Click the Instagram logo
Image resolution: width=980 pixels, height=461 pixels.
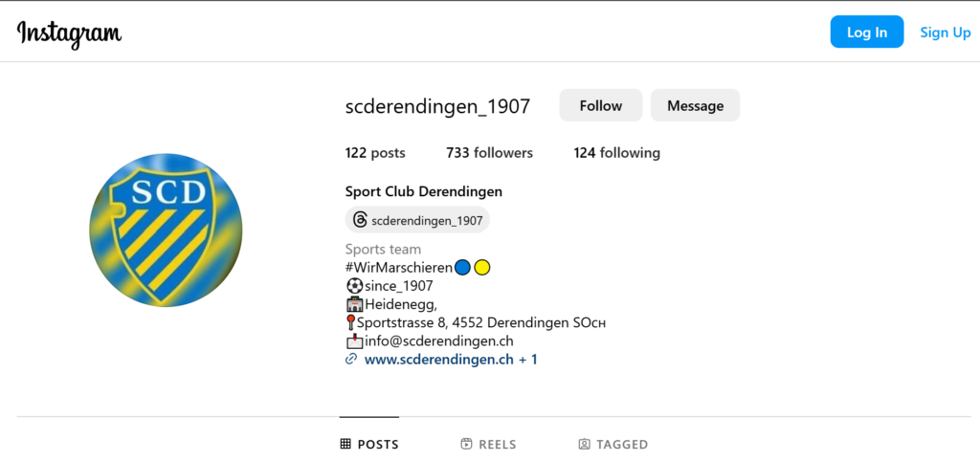coord(69,33)
